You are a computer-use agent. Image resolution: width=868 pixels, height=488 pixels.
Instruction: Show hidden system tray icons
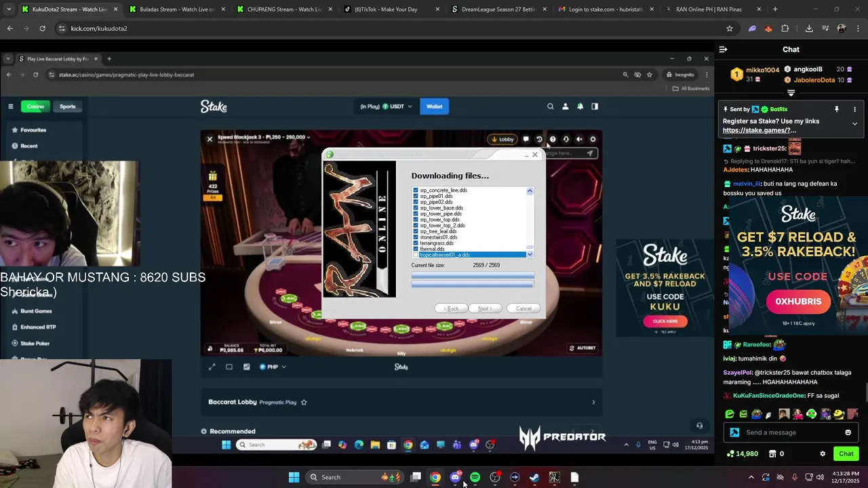point(751,477)
